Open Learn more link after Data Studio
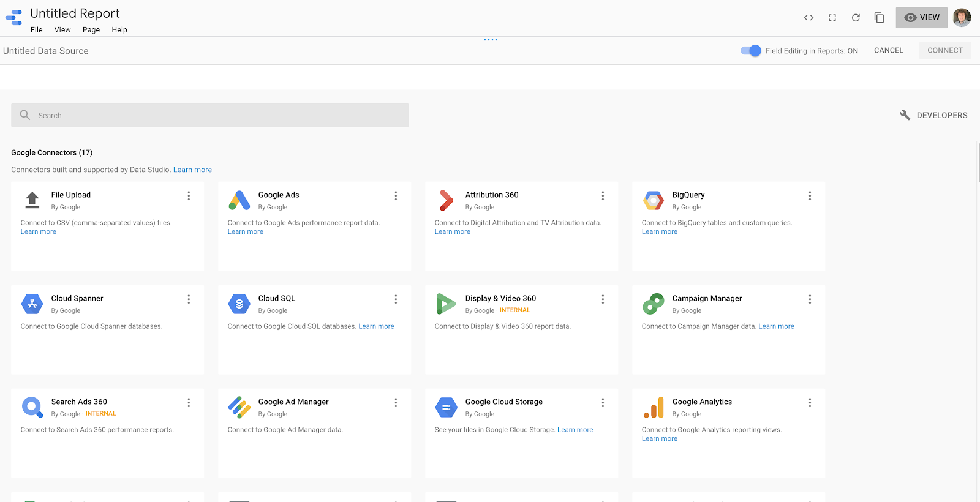Screen dimensions: 980x502 [192, 170]
